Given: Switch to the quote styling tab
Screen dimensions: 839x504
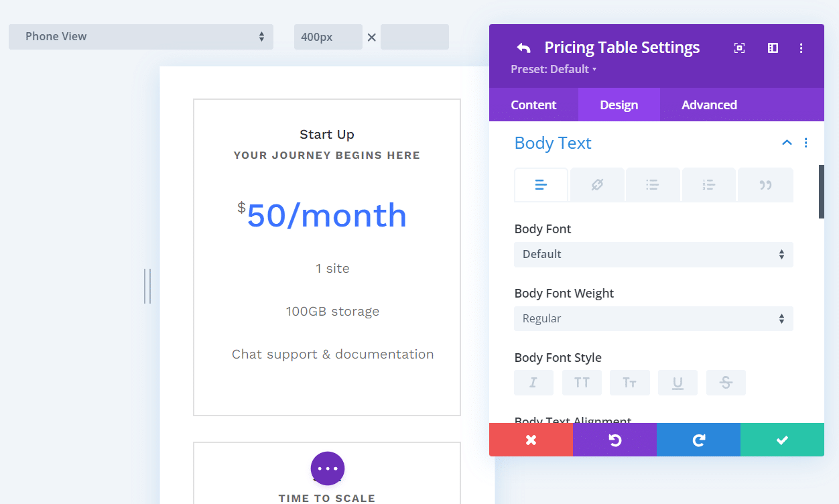Looking at the screenshot, I should 765,184.
